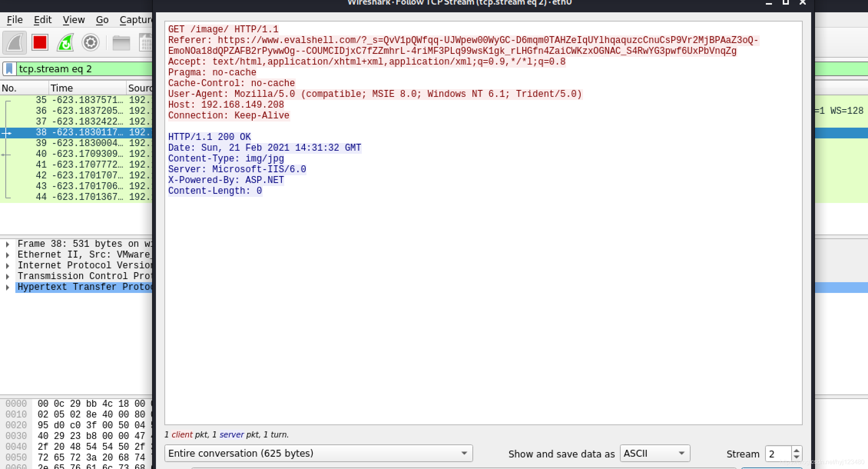Expand the Frame 38 tree item

point(7,244)
